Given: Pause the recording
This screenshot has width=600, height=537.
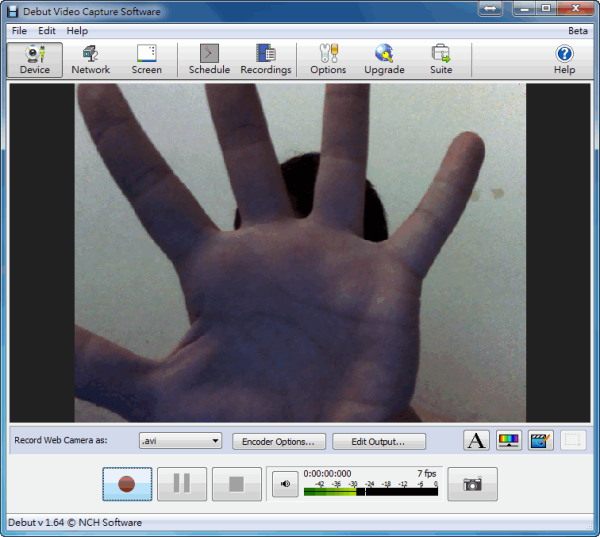Looking at the screenshot, I should (x=182, y=484).
